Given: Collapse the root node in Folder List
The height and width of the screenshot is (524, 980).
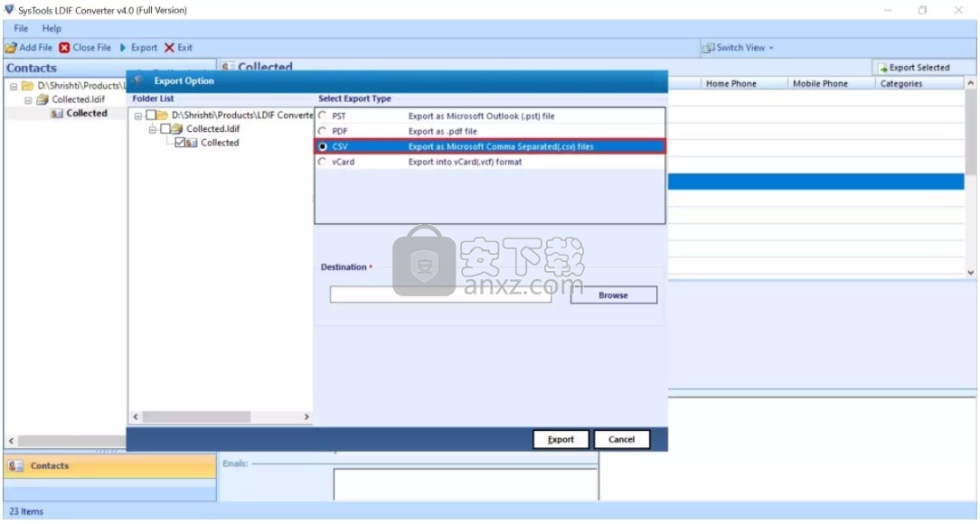Looking at the screenshot, I should 138,117.
